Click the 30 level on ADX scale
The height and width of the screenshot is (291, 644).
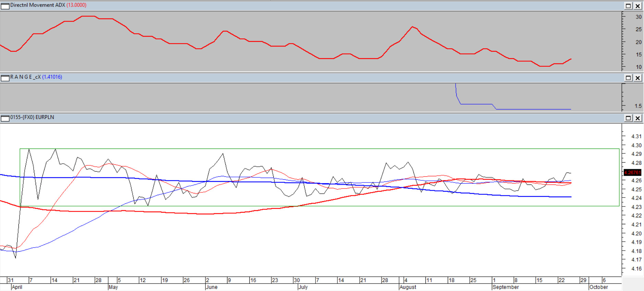pos(639,17)
